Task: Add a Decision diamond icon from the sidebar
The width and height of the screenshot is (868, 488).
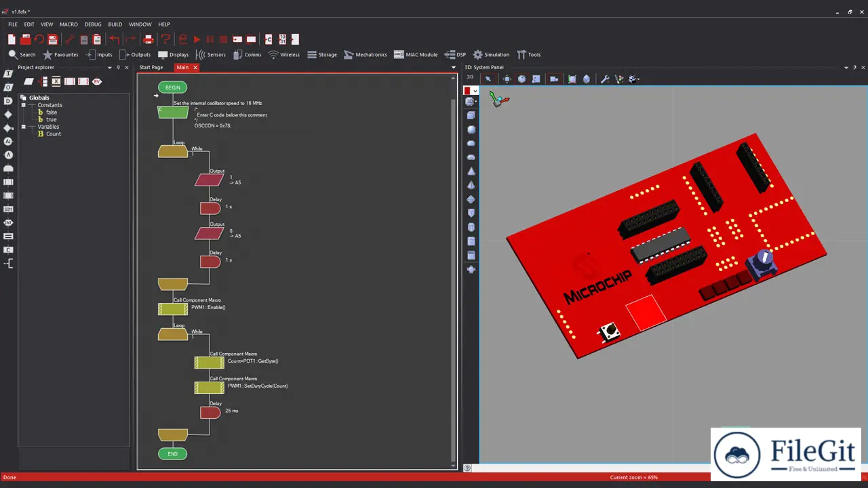Action: tap(8, 115)
